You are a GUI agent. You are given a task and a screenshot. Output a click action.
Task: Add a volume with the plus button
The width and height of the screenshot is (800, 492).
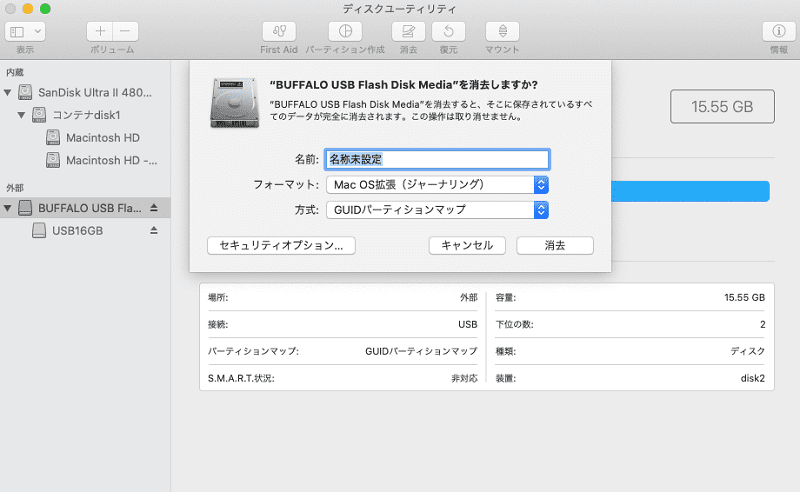100,32
